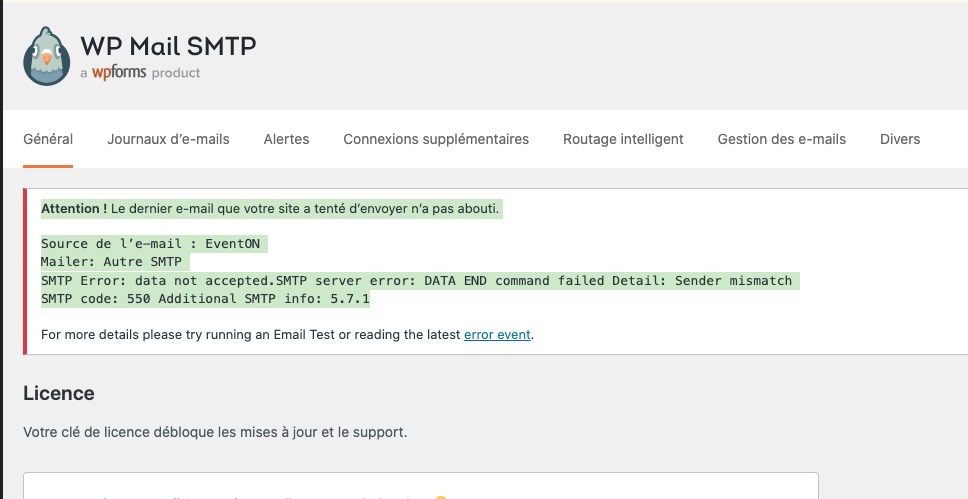Screen dimensions: 968x499
Task: Click the wpforms brand logo text
Action: [119, 72]
